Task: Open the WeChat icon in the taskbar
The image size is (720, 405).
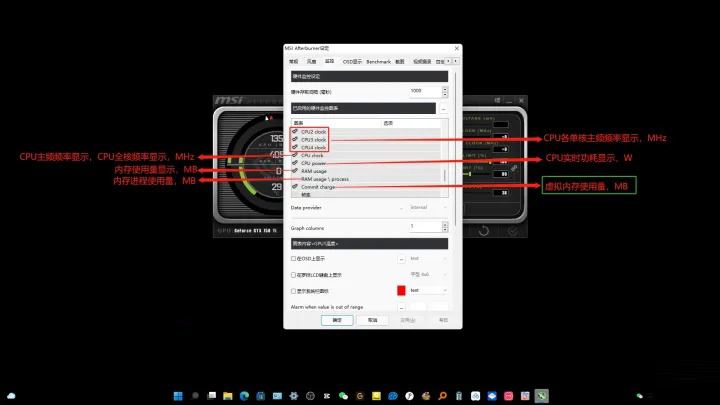Action: pos(343,396)
